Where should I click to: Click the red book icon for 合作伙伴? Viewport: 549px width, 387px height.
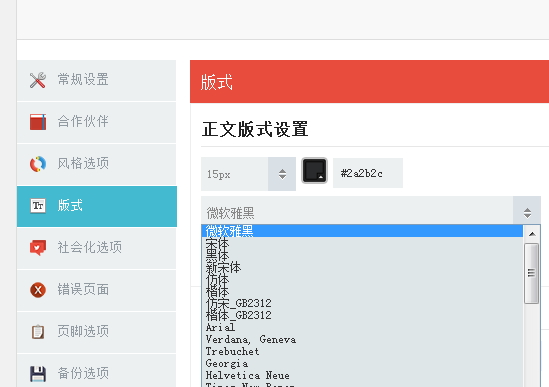38,122
